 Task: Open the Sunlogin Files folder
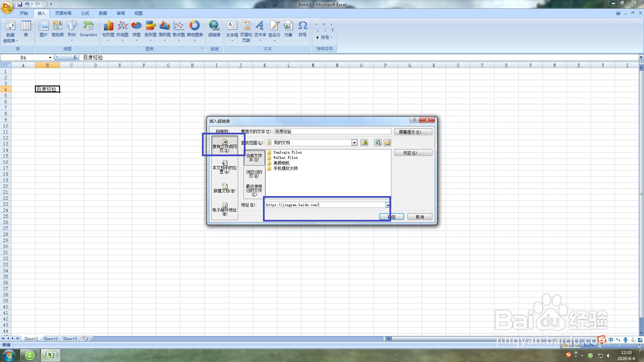point(287,152)
